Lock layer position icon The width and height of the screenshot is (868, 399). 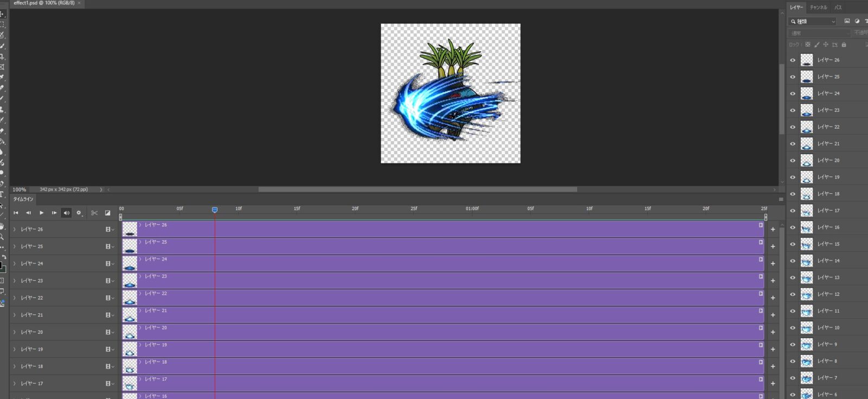826,45
